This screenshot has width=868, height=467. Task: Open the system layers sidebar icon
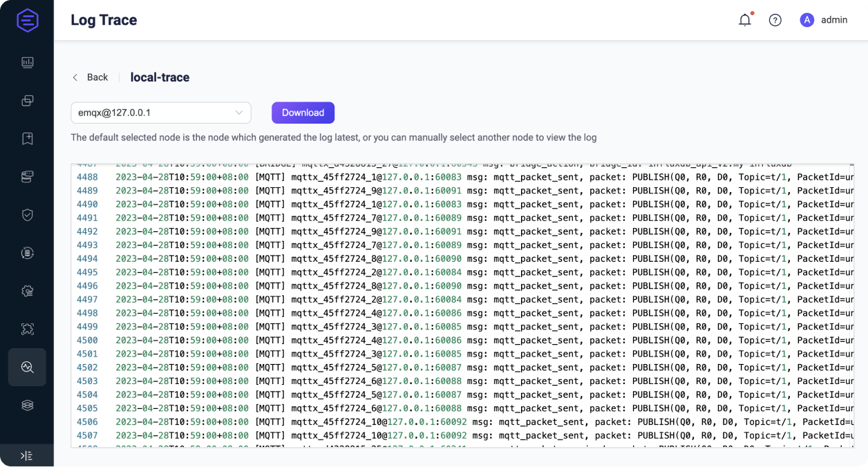[27, 405]
